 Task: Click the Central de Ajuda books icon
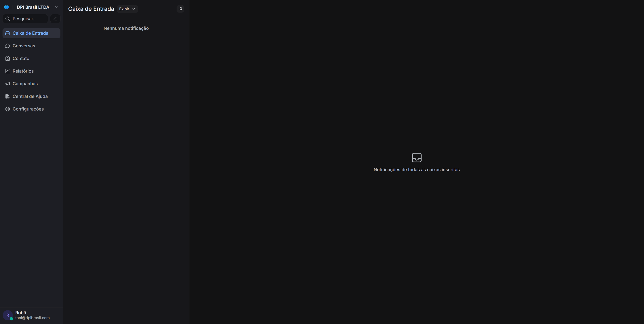point(8,96)
